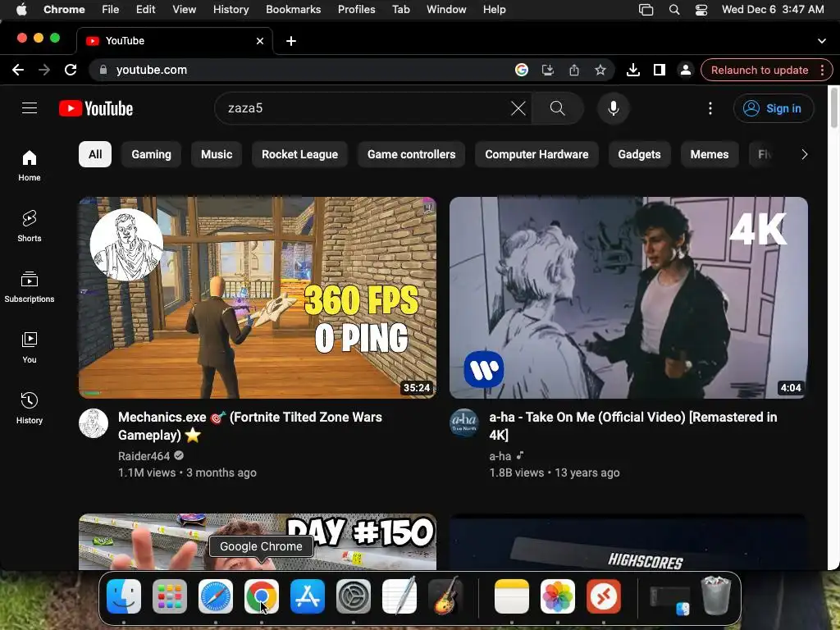Open YouTube settings three-dot menu
Image resolution: width=840 pixels, height=630 pixels.
click(710, 108)
